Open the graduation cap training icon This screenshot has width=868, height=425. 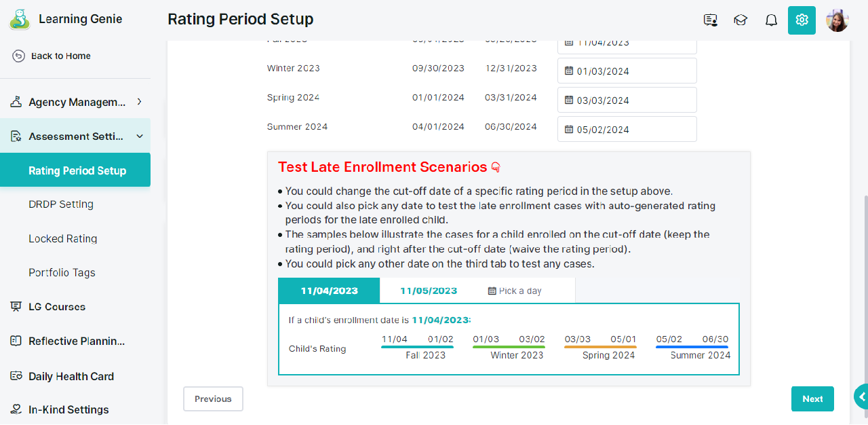point(741,20)
